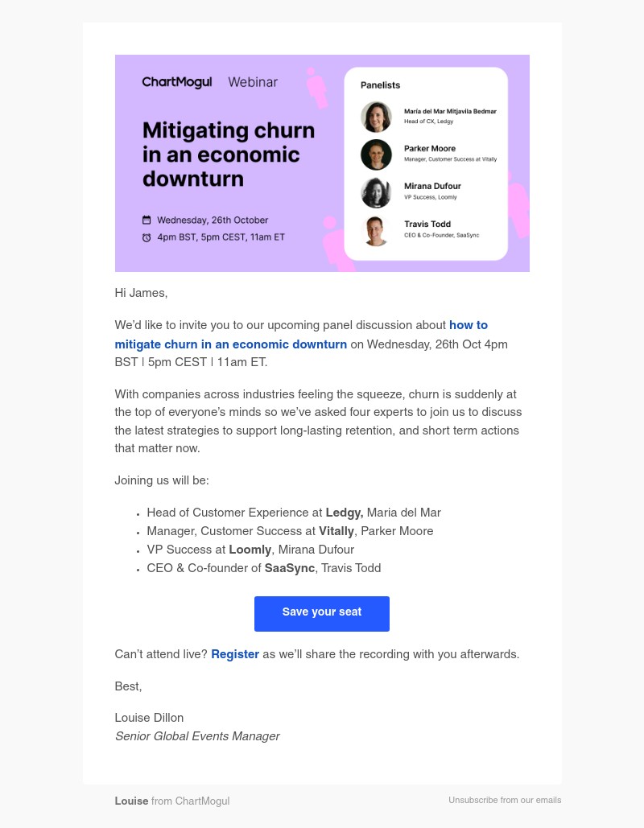Click the ChartMogul logo in the banner

click(177, 82)
